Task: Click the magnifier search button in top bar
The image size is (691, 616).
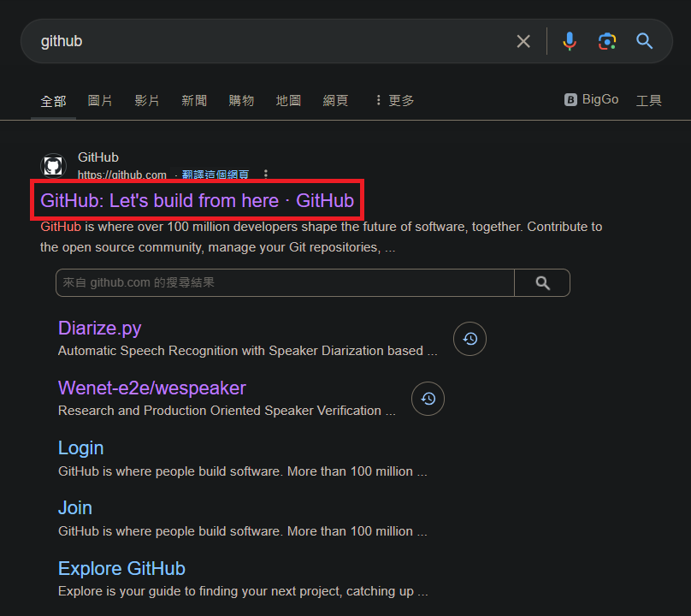Action: [x=644, y=41]
